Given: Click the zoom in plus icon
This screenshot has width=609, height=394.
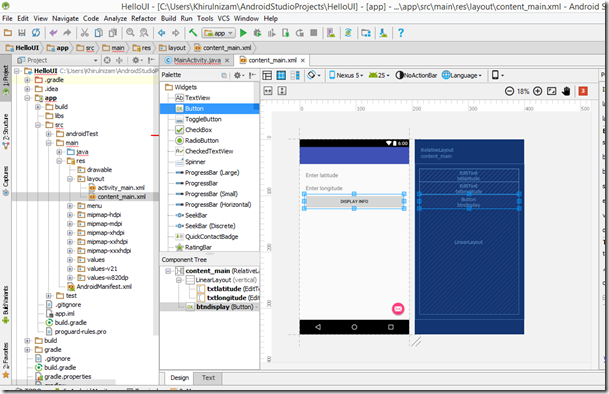Looking at the screenshot, I should [538, 91].
